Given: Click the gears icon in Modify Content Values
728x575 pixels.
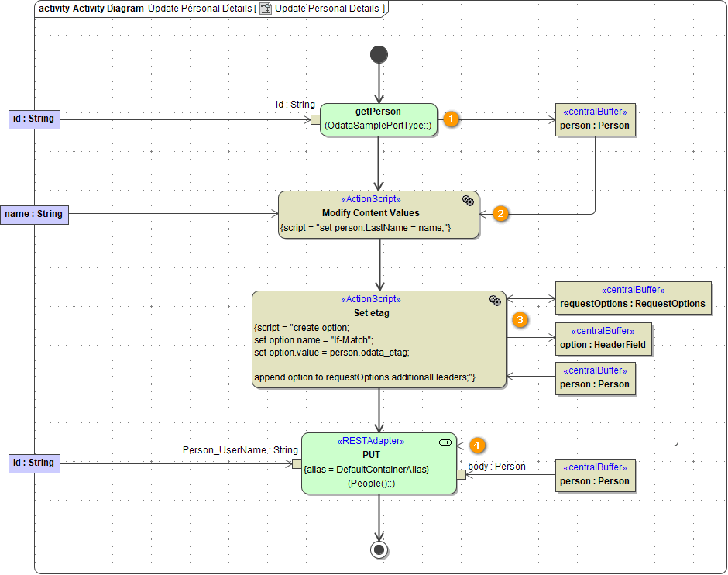Looking at the screenshot, I should click(468, 200).
